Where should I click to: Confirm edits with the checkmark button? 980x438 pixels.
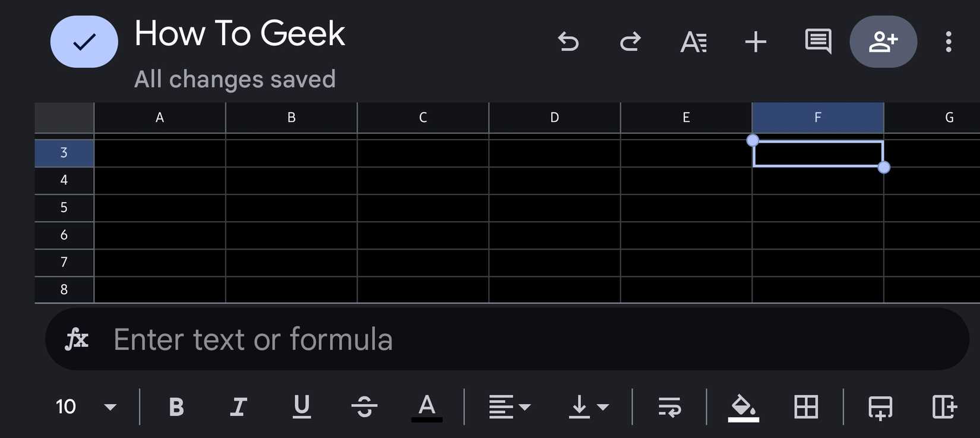[84, 41]
